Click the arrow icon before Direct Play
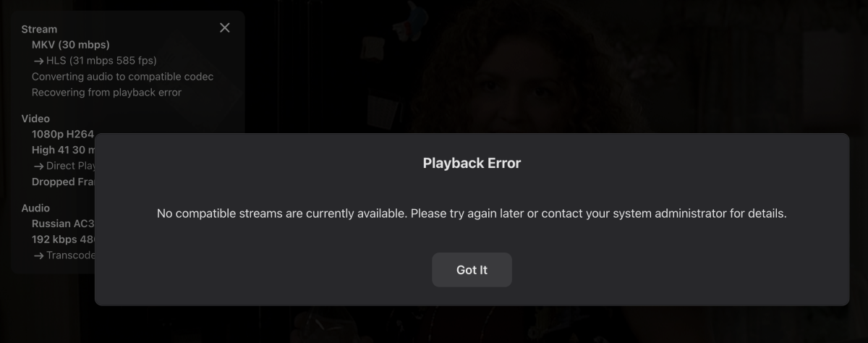 click(38, 166)
